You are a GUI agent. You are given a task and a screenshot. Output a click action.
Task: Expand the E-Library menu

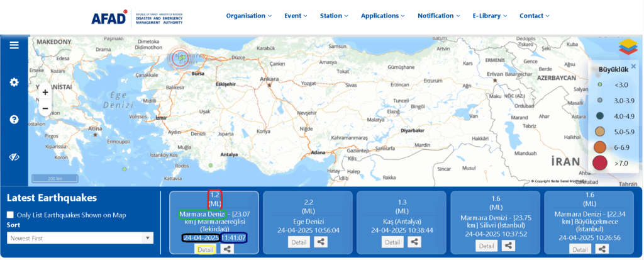pos(489,16)
